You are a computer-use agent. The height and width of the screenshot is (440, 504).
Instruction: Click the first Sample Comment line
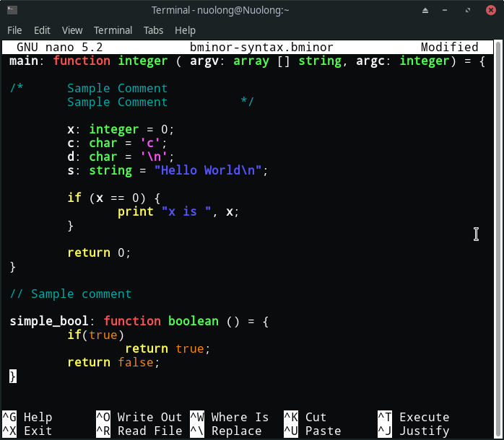point(117,88)
